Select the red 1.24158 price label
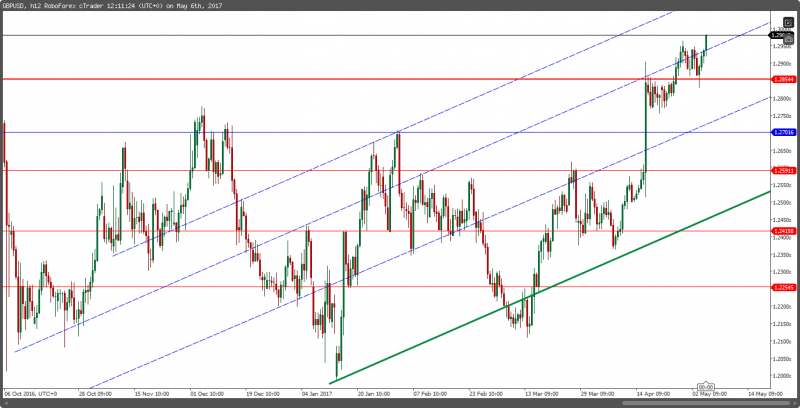 click(x=783, y=231)
